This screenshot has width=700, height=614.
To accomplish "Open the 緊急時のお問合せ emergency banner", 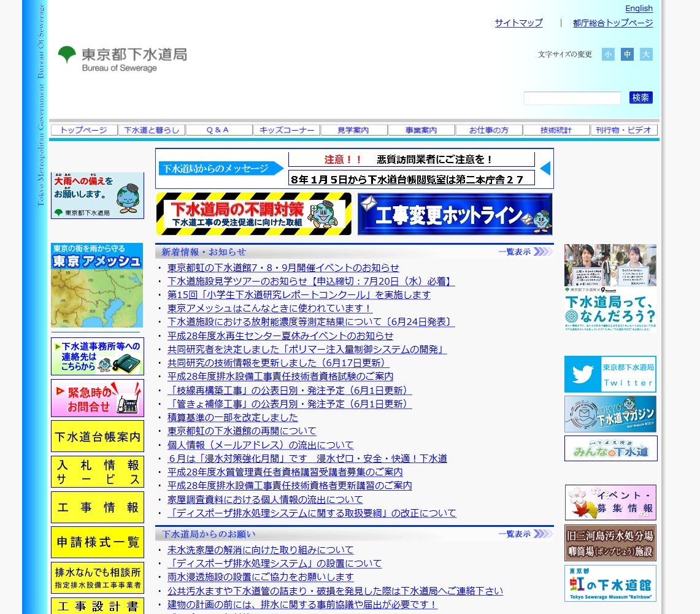I will coord(98,398).
